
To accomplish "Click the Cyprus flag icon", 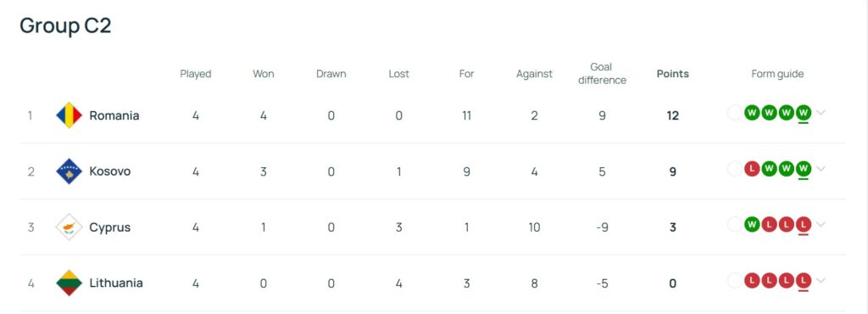I will click(70, 227).
